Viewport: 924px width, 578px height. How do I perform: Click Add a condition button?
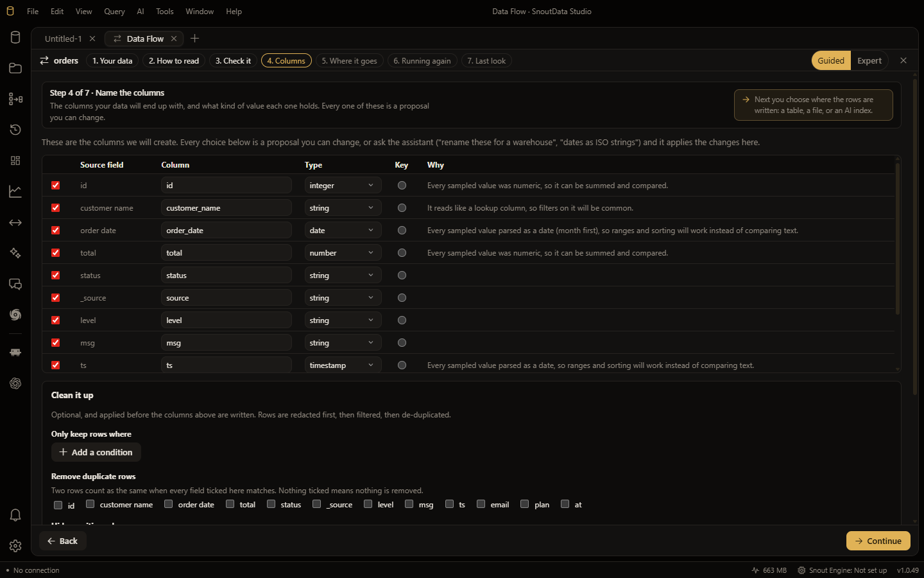(x=96, y=452)
